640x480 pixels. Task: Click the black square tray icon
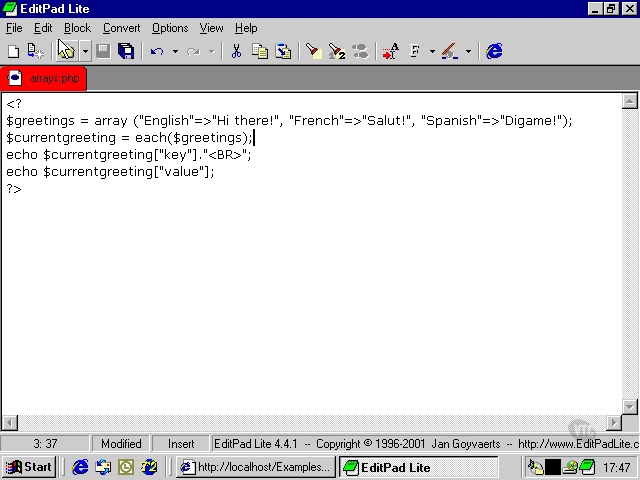point(553,467)
